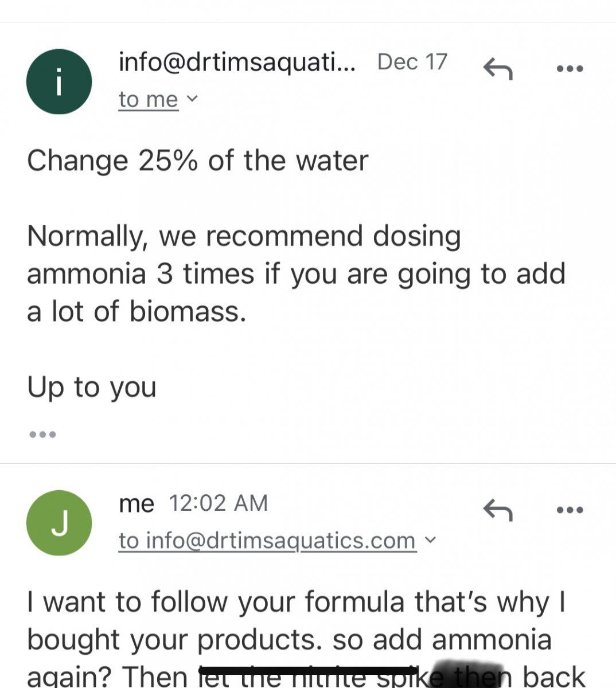Tap sender name info@drtimsaquati...
The height and width of the screenshot is (688, 616).
pos(236,62)
